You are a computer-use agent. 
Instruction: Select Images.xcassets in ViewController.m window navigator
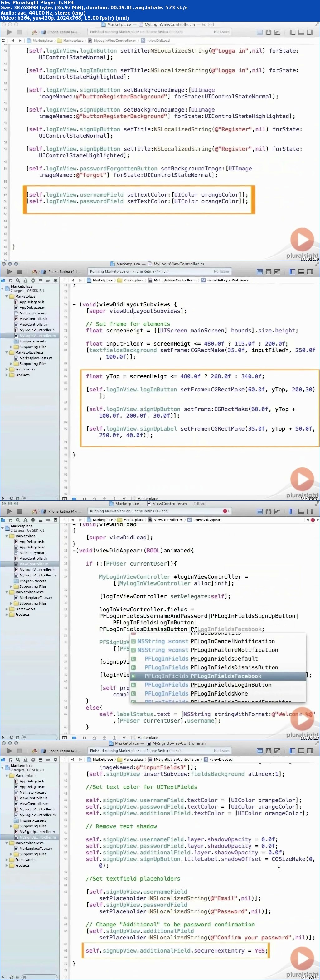click(x=33, y=581)
